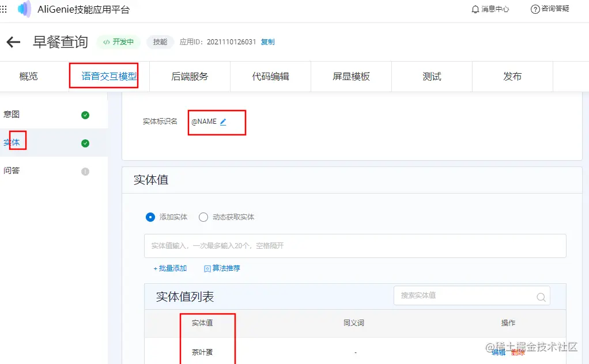This screenshot has height=364, width=589.
Task: Click the + 批量添加 link
Action: click(x=170, y=268)
